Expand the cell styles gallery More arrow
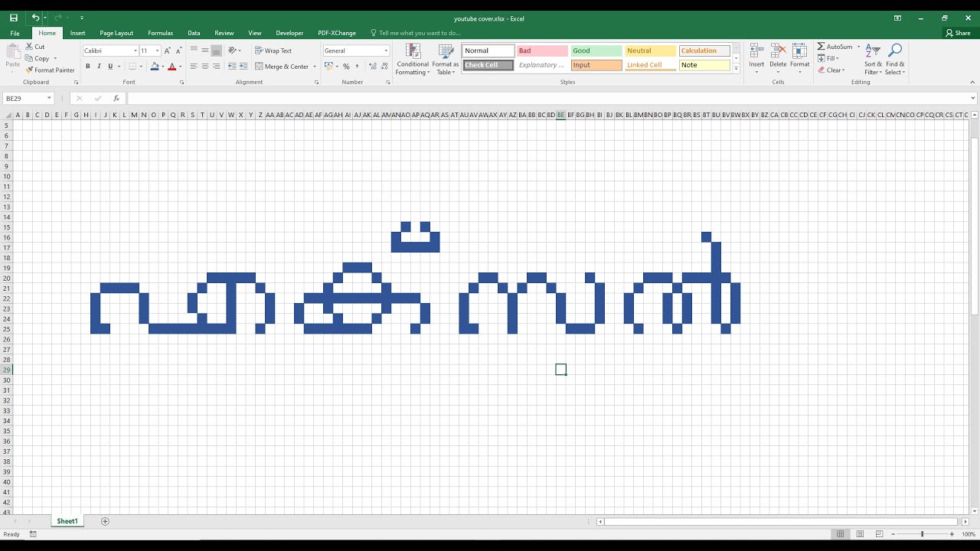This screenshot has width=980, height=551. pos(737,68)
